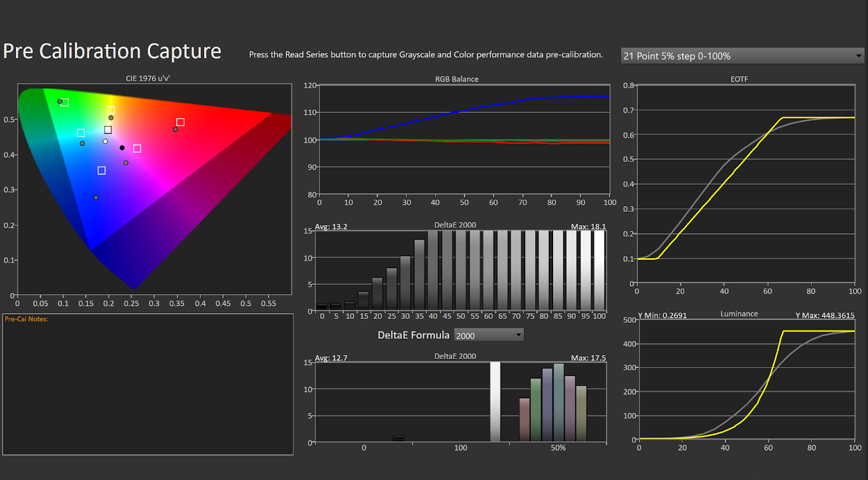Select the grayscale DeltaE bar labeled 15

point(364,301)
